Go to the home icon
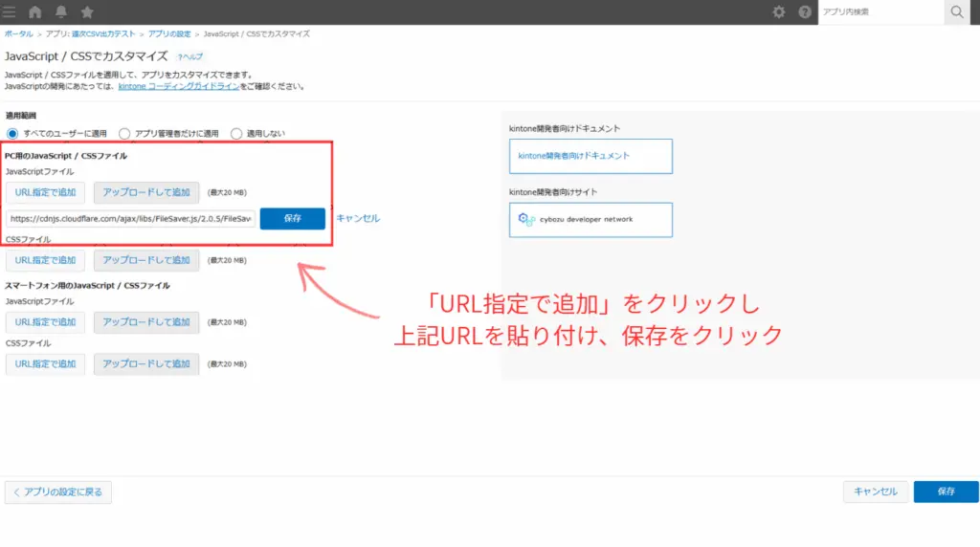 (35, 11)
